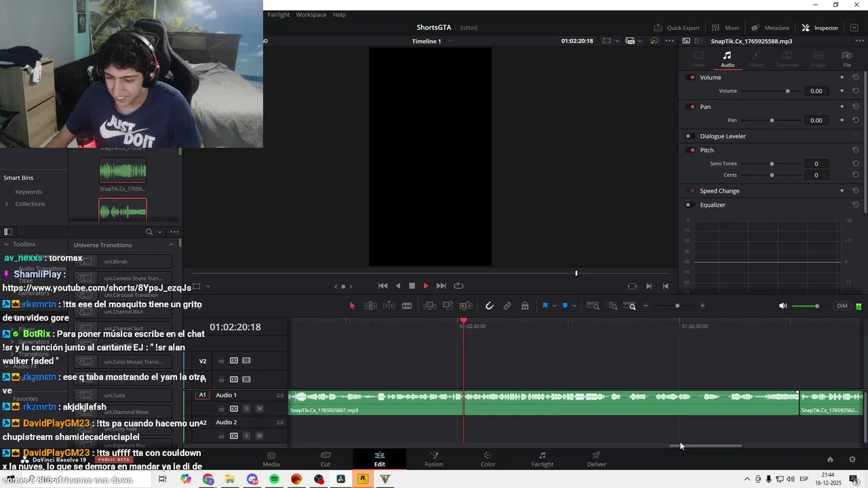This screenshot has height=488, width=868.
Task: Click the Custom Zoom icon
Action: click(x=629, y=306)
